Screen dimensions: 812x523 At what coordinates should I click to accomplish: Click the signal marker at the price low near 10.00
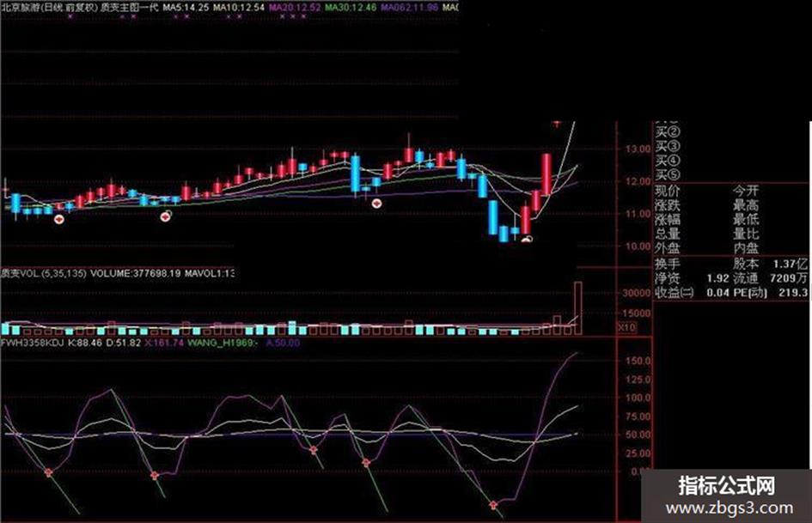[x=527, y=240]
